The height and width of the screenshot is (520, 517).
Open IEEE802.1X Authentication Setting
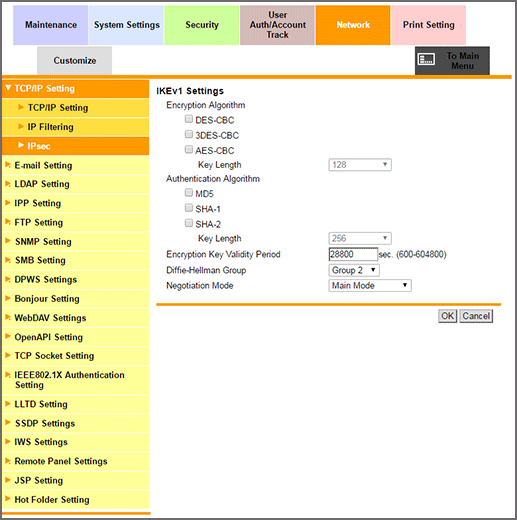pos(75,380)
